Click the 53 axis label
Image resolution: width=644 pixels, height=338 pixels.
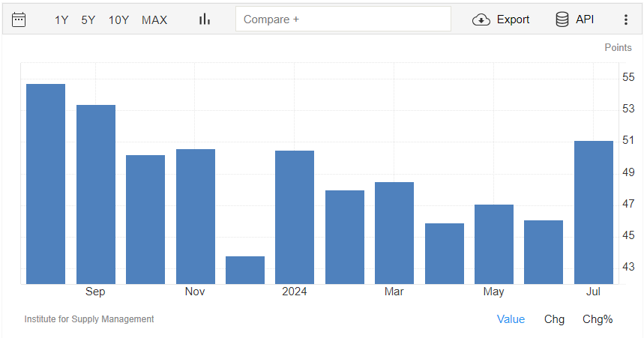(x=628, y=109)
